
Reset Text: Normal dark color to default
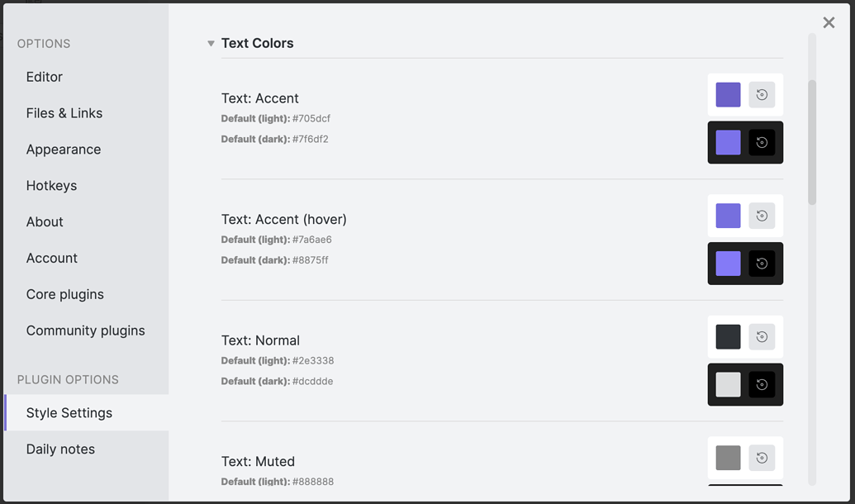tap(762, 385)
